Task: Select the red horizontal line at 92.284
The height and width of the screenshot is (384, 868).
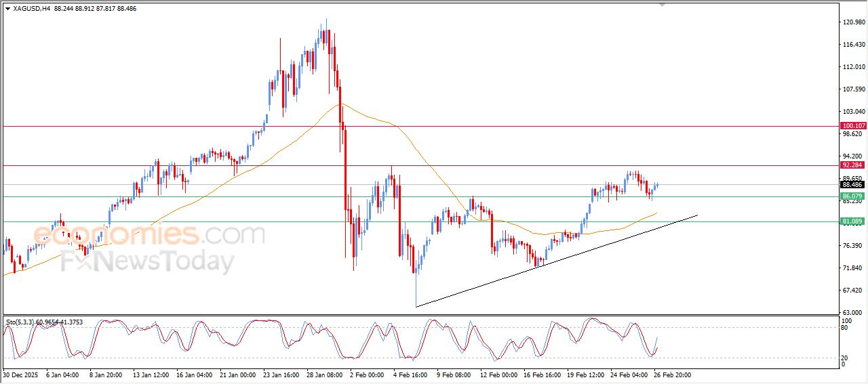Action: 420,165
